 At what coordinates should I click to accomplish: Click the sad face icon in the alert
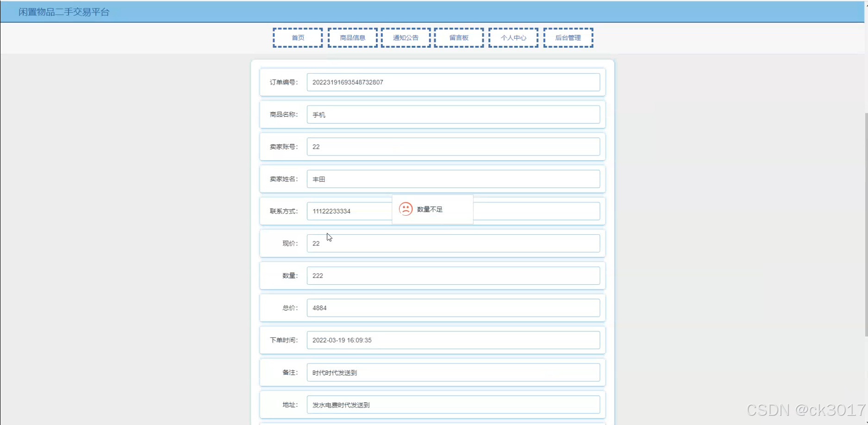tap(406, 209)
